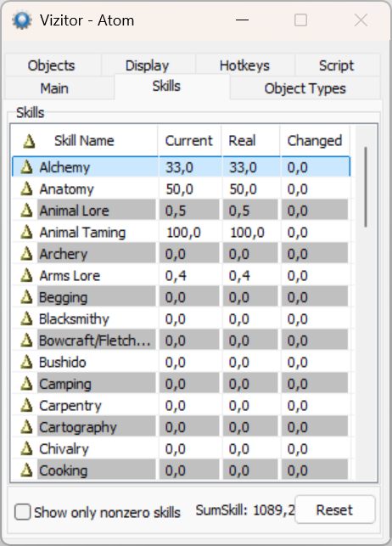Click Anatomy current value 50,0
This screenshot has height=546, width=392.
(x=179, y=189)
